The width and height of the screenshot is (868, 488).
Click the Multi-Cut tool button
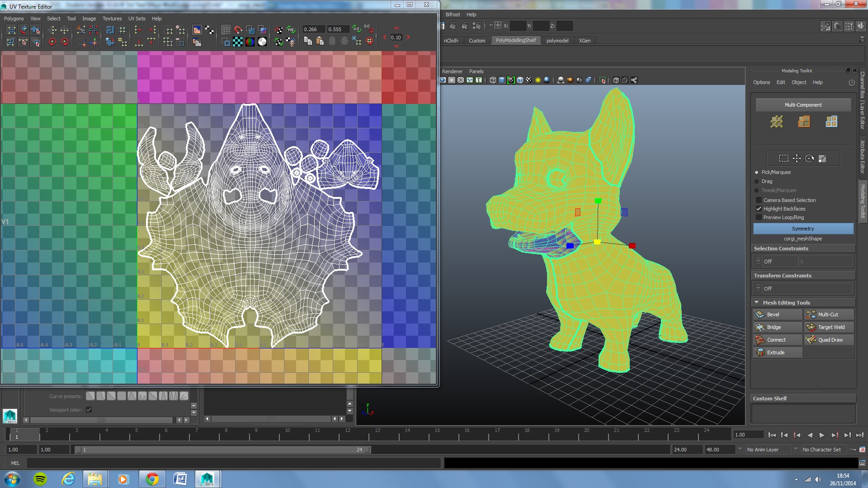coord(829,314)
